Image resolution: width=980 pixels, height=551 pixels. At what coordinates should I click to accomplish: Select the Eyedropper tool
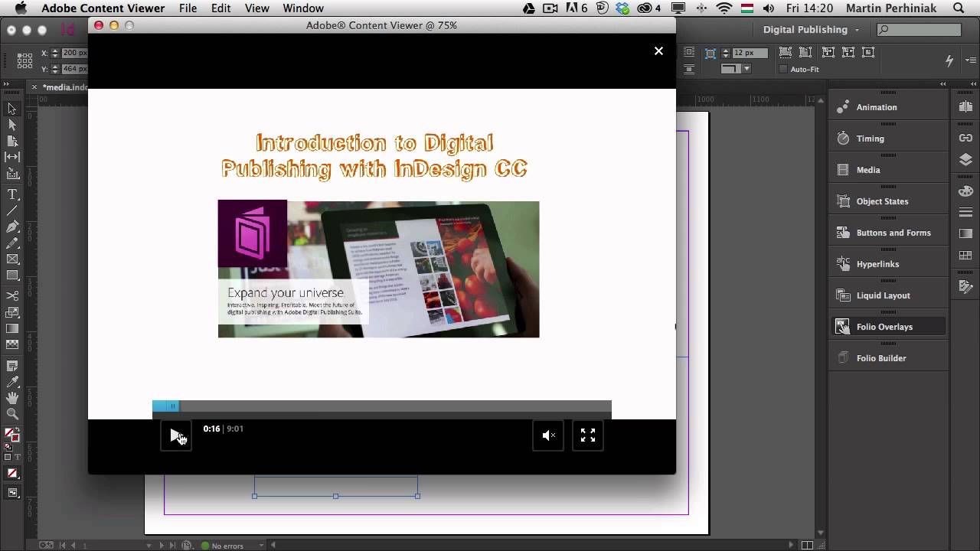tap(12, 382)
